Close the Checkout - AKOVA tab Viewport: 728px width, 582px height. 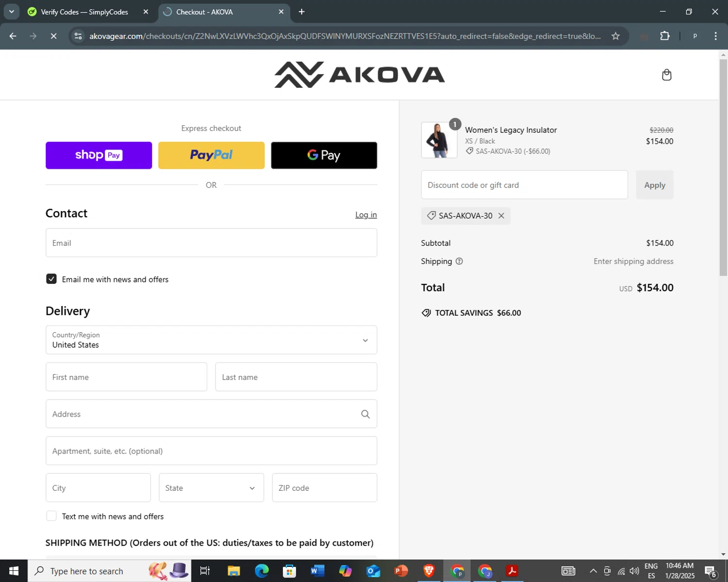click(x=281, y=12)
